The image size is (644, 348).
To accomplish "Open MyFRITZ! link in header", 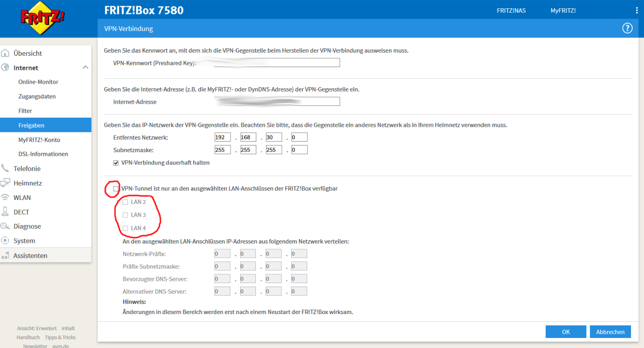I will click(563, 10).
